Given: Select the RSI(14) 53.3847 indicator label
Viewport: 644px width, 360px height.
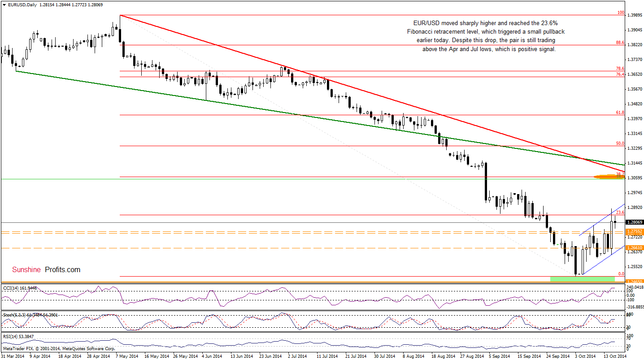Looking at the screenshot, I should 17,336.
